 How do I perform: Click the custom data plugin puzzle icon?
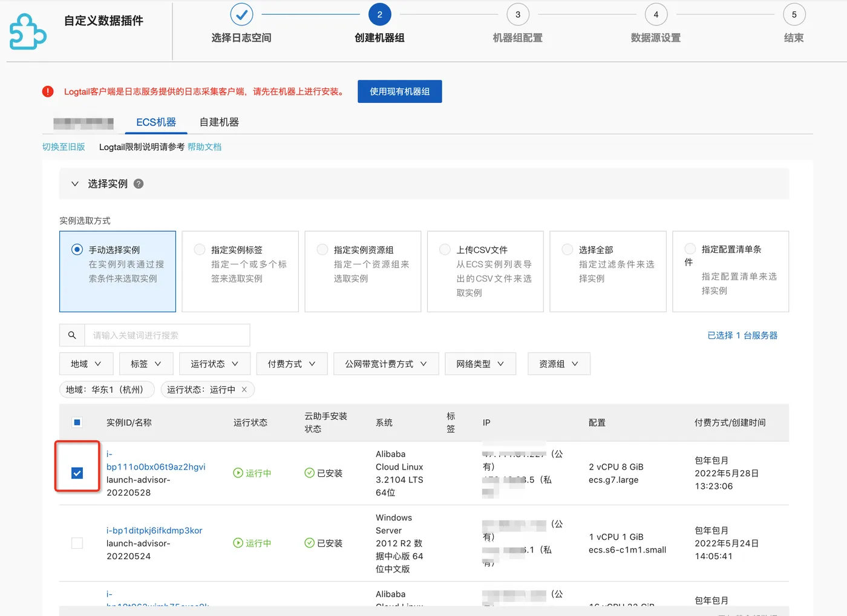click(28, 31)
